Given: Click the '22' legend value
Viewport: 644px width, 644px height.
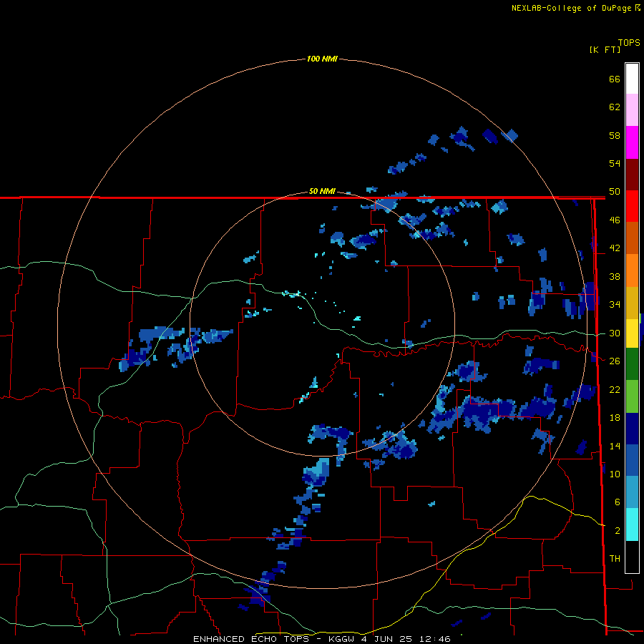Looking at the screenshot, I should click(x=615, y=389).
